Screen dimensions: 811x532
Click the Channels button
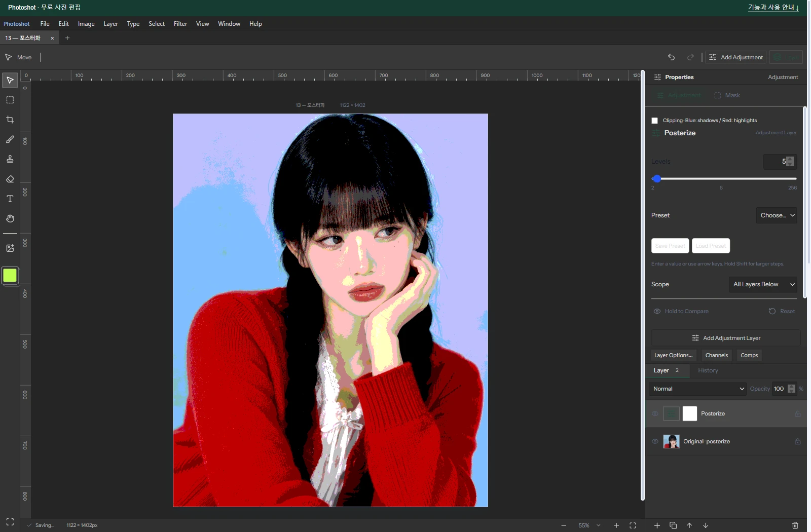click(x=717, y=355)
